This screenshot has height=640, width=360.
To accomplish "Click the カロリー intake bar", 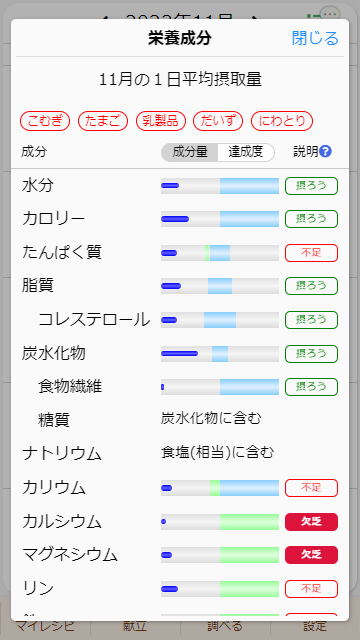I will tap(220, 219).
